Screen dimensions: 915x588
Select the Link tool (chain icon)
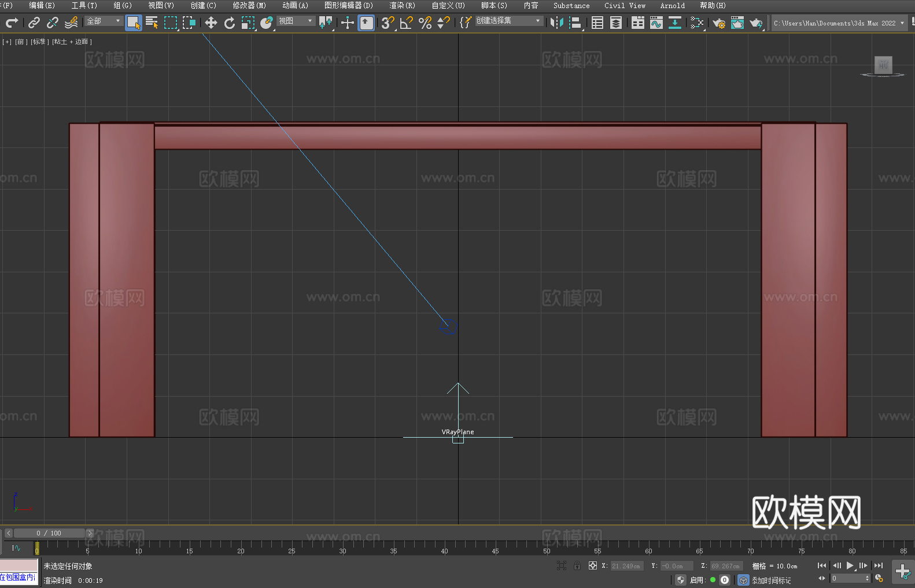34,23
